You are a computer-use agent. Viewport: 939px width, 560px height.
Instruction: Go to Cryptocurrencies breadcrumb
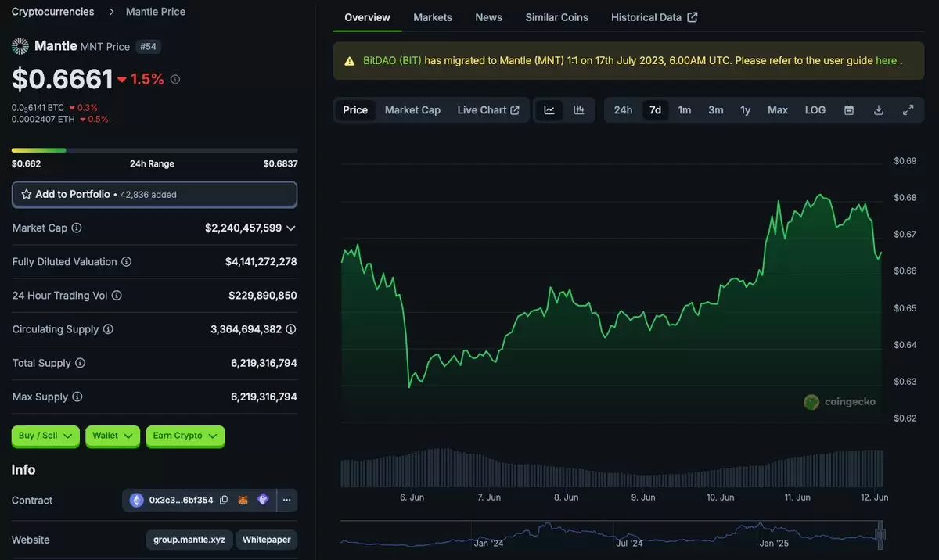click(x=53, y=12)
